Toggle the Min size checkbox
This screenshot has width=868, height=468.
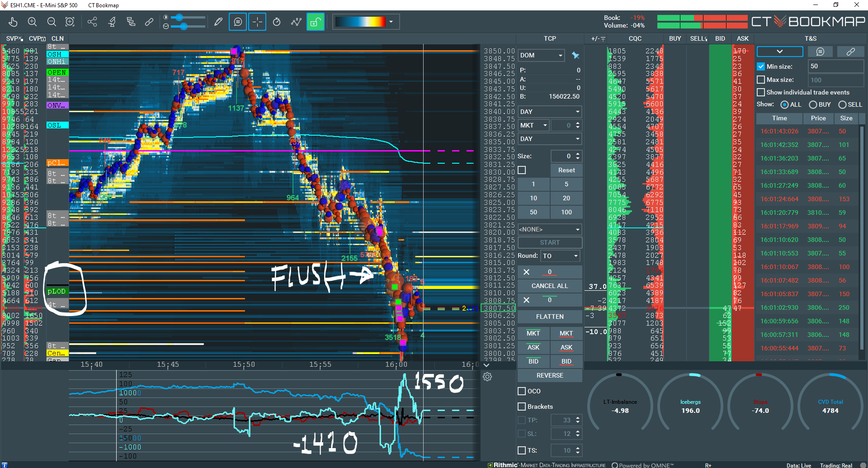(x=761, y=66)
